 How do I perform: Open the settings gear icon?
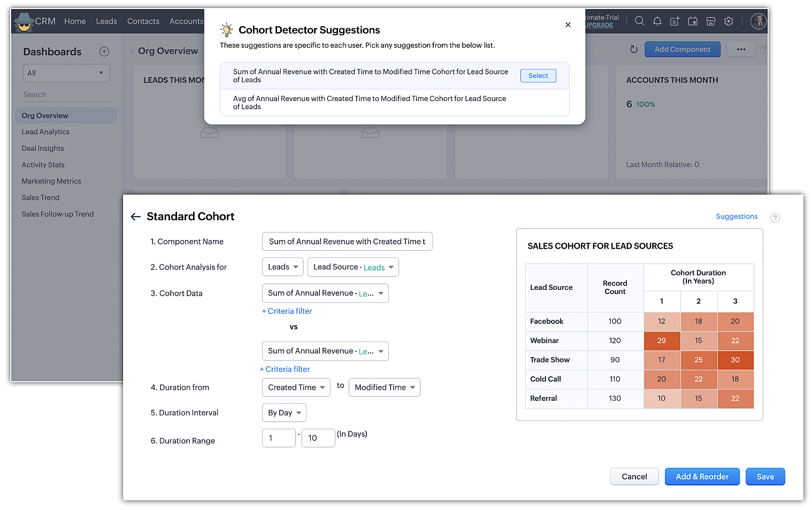(x=729, y=21)
